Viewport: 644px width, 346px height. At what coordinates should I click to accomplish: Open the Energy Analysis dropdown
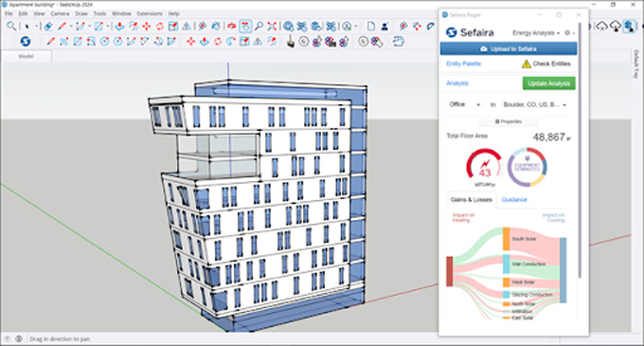[x=536, y=33]
